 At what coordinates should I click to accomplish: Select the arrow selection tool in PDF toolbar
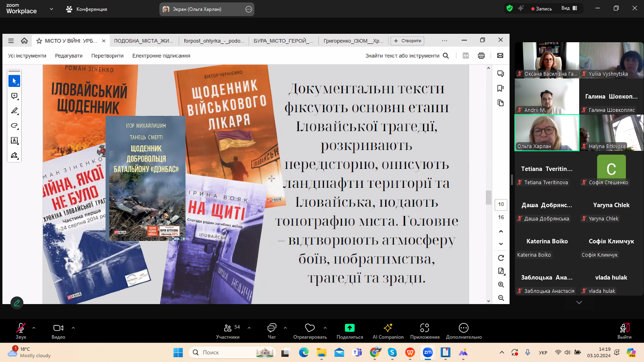click(x=14, y=81)
